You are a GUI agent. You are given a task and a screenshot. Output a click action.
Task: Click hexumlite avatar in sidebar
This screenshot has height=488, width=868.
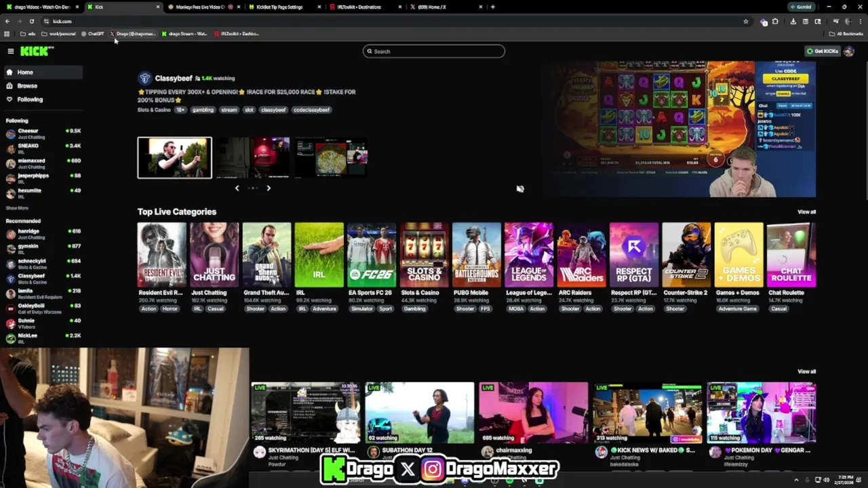(x=10, y=193)
